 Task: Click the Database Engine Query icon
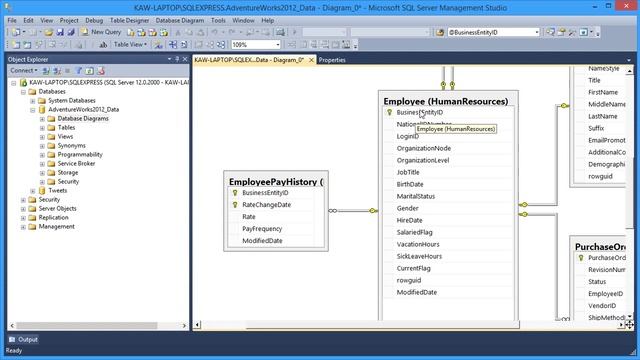coord(131,32)
